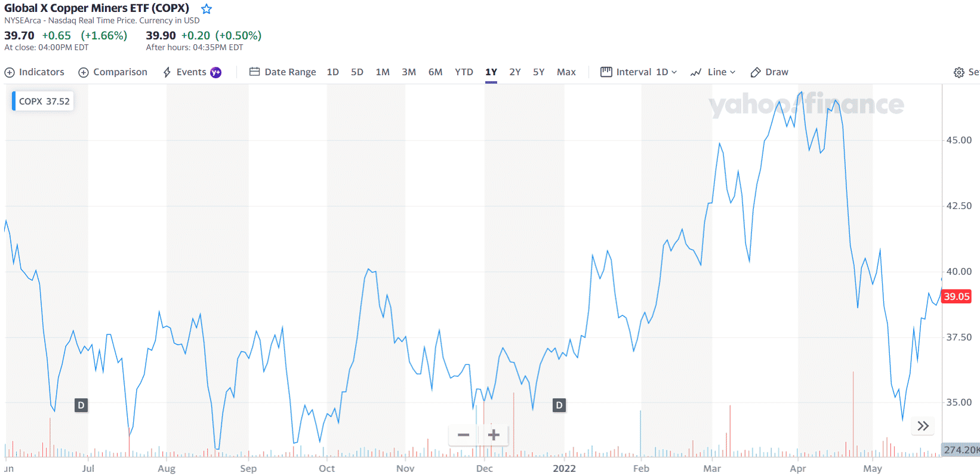
Task: Click the 39.90 after-hours price
Action: click(161, 36)
